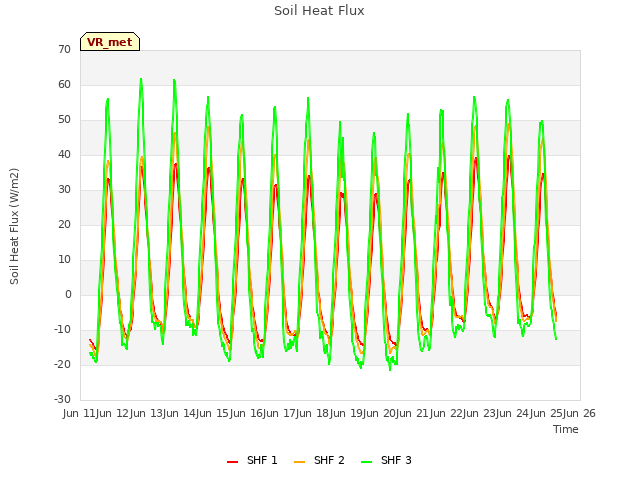Select the red SHF 1 legend swatch
Screen dimensions: 640x480
click(x=232, y=462)
